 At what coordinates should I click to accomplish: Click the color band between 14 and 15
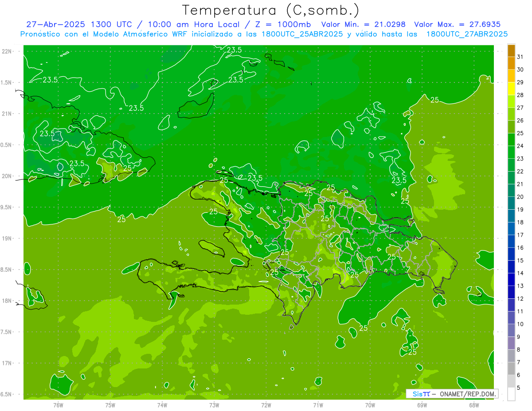pos(511,267)
